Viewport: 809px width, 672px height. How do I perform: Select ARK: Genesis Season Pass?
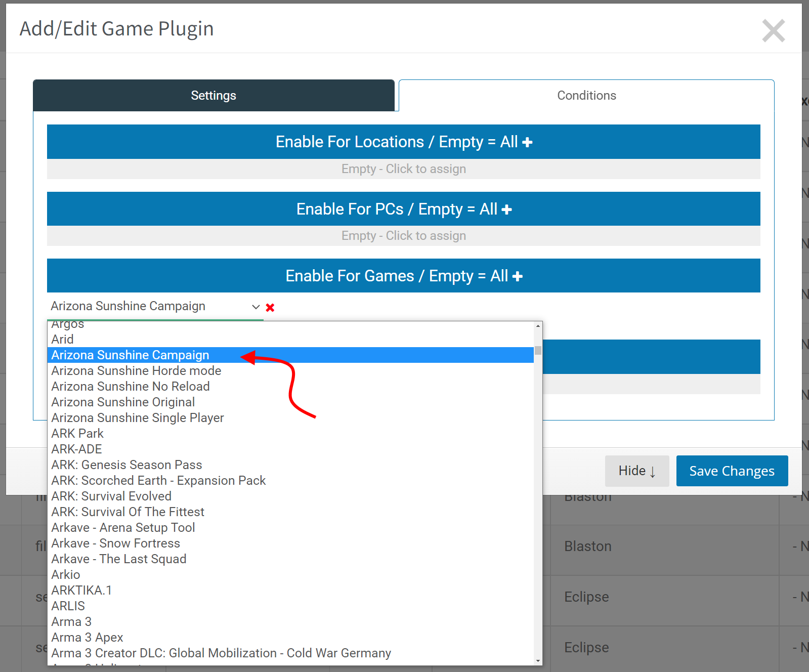291,465
